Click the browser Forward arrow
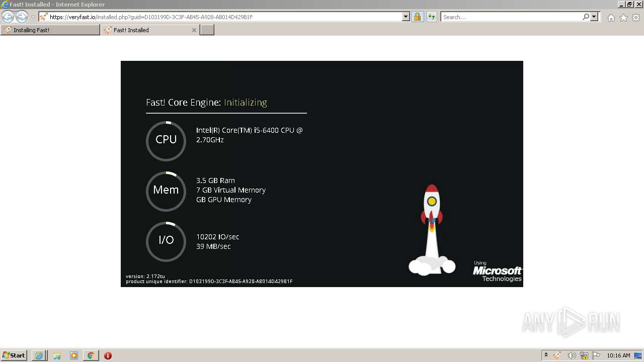Screen dimensions: 644x362 22,17
